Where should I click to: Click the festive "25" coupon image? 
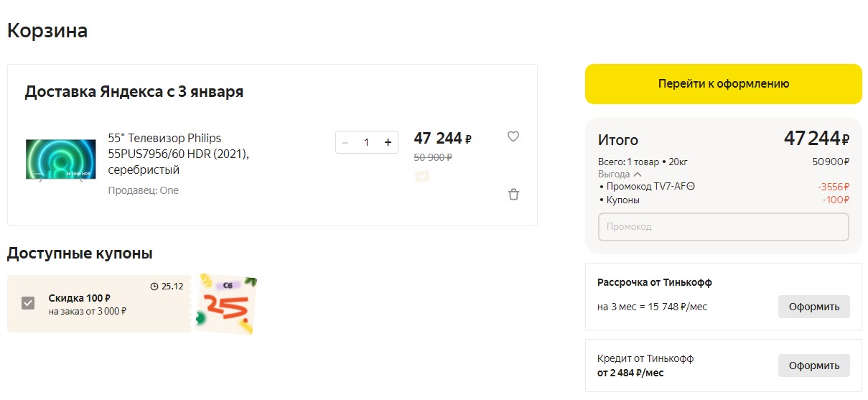click(x=226, y=304)
